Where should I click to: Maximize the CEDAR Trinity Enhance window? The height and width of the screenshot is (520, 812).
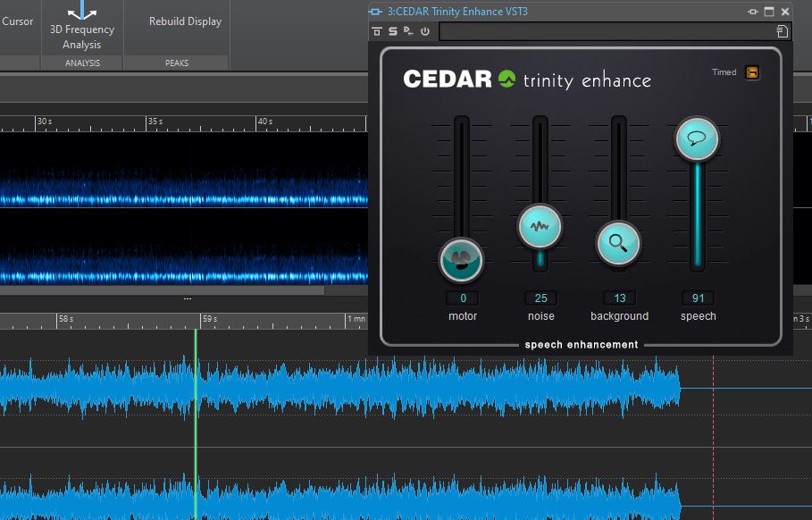(x=769, y=12)
